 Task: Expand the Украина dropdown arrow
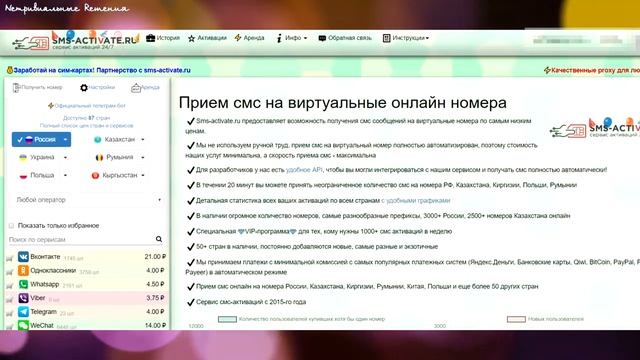[x=65, y=158]
